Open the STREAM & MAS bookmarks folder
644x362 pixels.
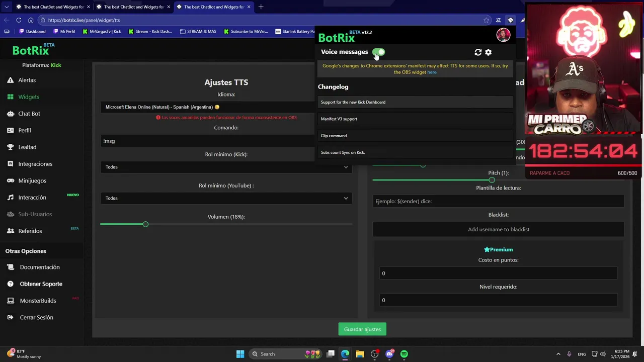pyautogui.click(x=198, y=31)
